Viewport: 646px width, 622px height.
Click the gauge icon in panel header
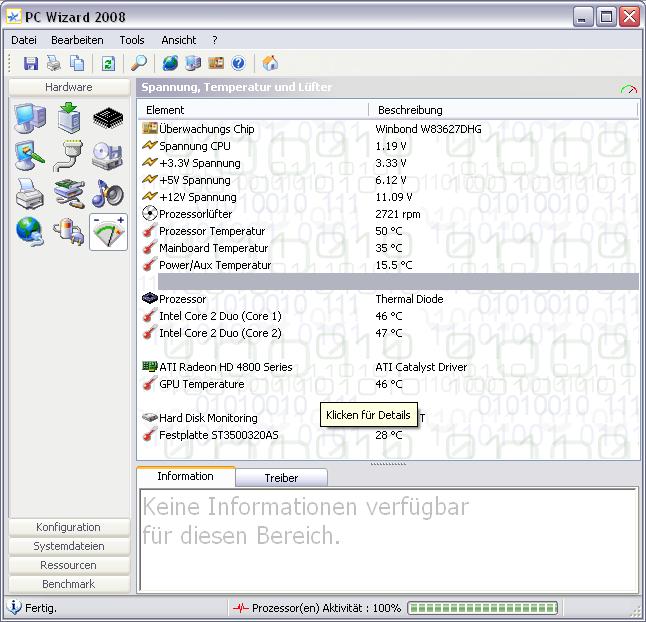pyautogui.click(x=628, y=89)
